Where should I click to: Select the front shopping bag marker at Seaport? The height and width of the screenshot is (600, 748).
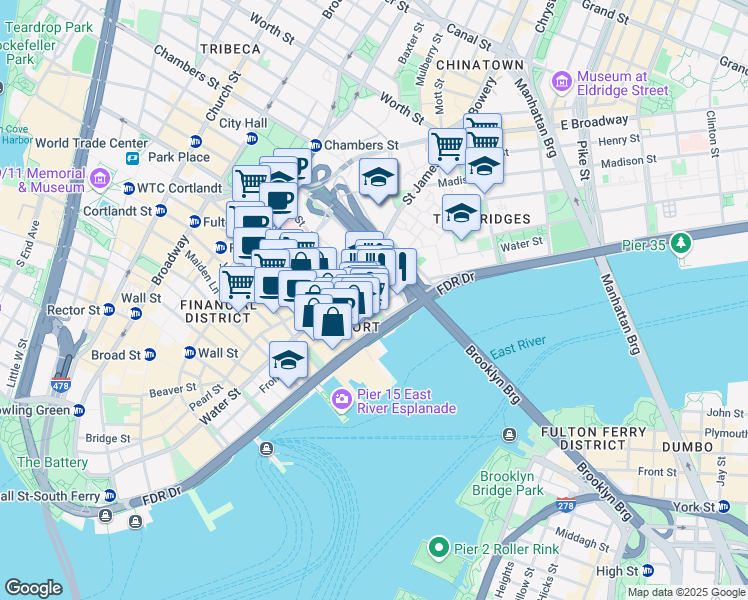[332, 323]
